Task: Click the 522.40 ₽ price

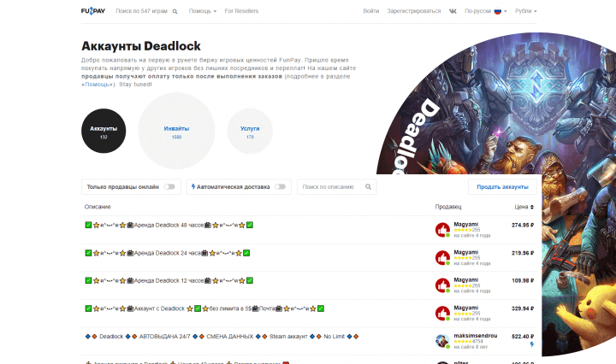Action: pyautogui.click(x=523, y=337)
